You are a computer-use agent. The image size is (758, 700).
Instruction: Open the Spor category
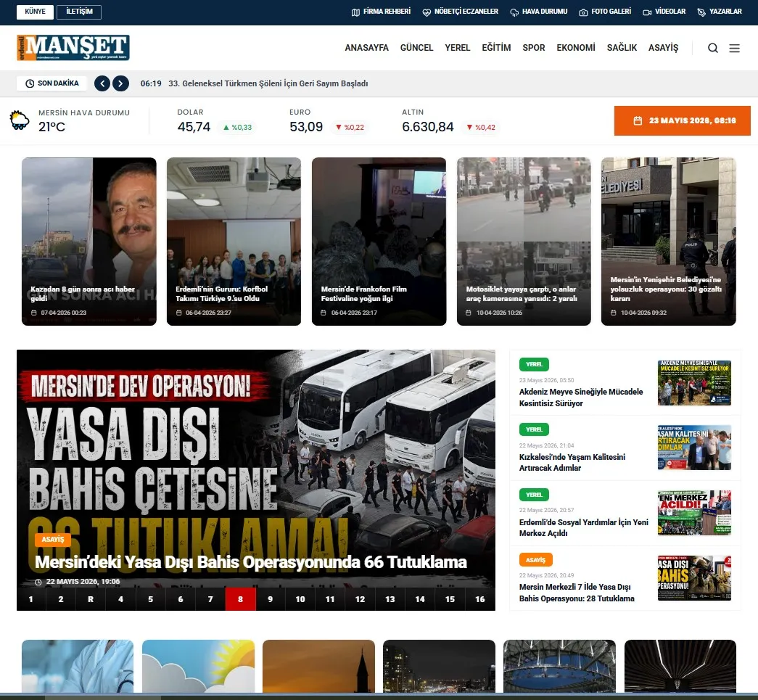(x=534, y=48)
